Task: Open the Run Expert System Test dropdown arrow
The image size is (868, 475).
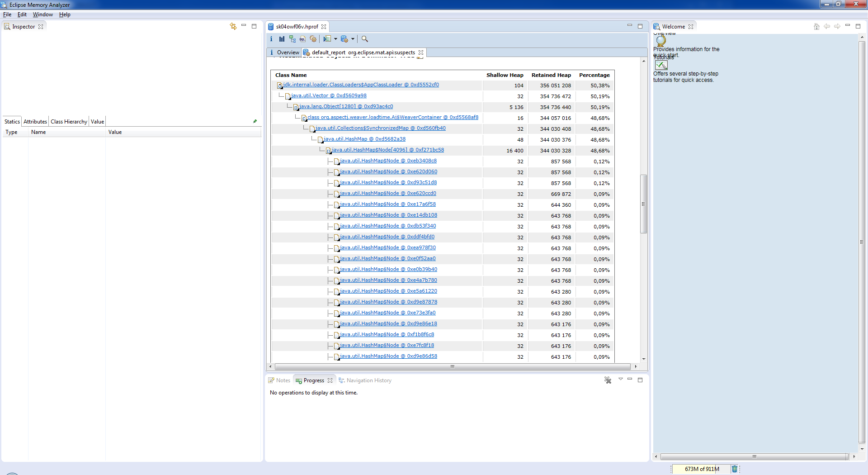Action: 335,39
